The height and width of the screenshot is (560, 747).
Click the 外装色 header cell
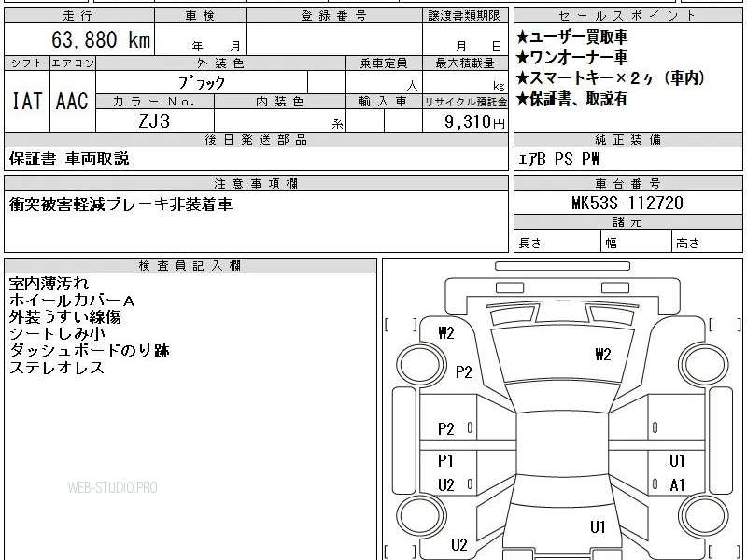[220, 63]
